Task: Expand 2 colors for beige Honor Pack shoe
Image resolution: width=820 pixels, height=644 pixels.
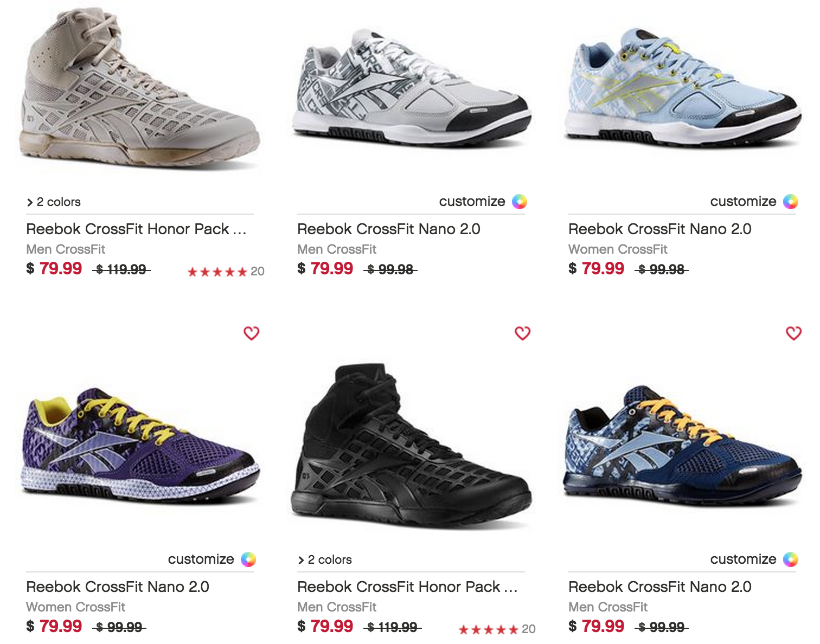Action: (x=54, y=202)
